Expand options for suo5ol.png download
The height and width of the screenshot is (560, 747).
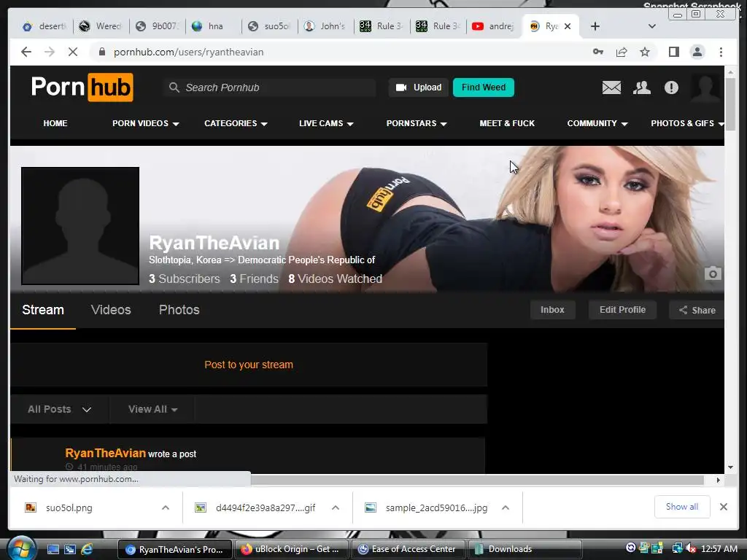tap(166, 507)
